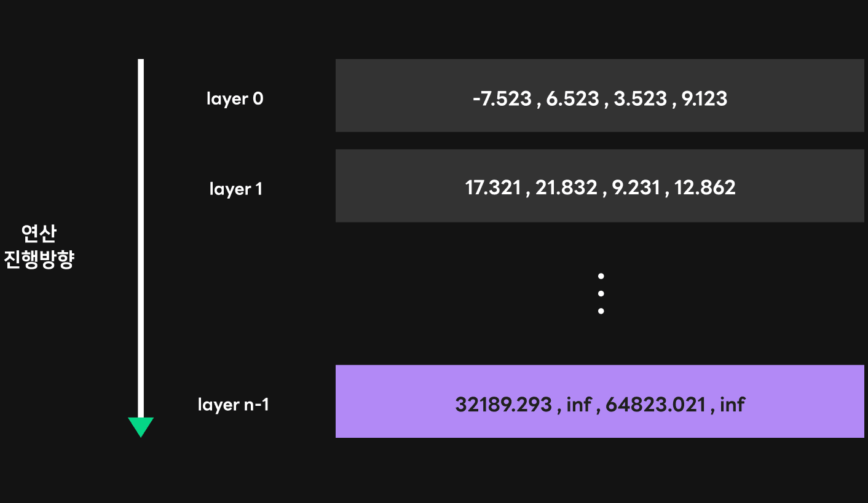Click the value 3.523 in layer 0
This screenshot has height=503, width=868.
click(x=640, y=98)
